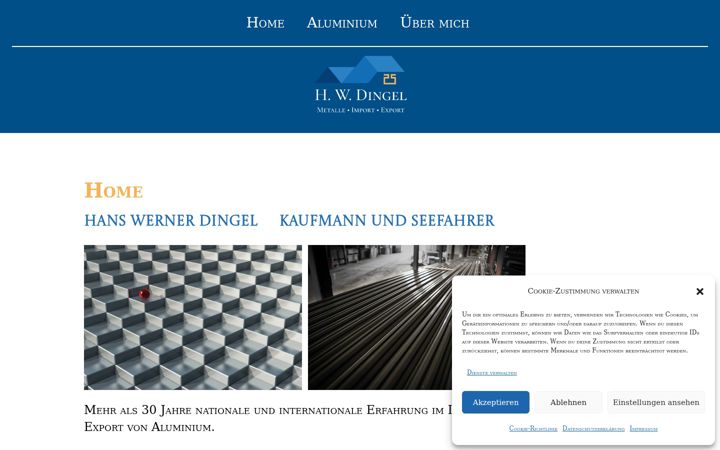Open the Über mich menu item
Viewport: 720px width, 450px height.
434,22
